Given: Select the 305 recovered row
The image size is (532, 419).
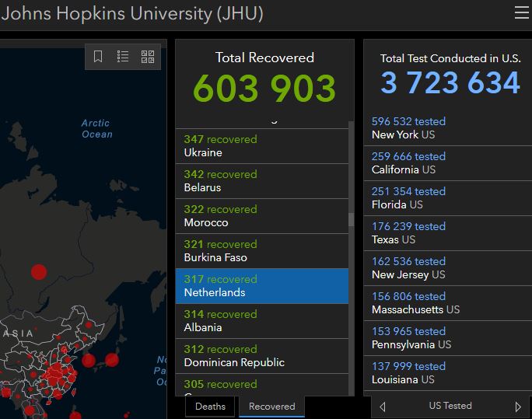Looking at the screenshot, I should (x=262, y=385).
